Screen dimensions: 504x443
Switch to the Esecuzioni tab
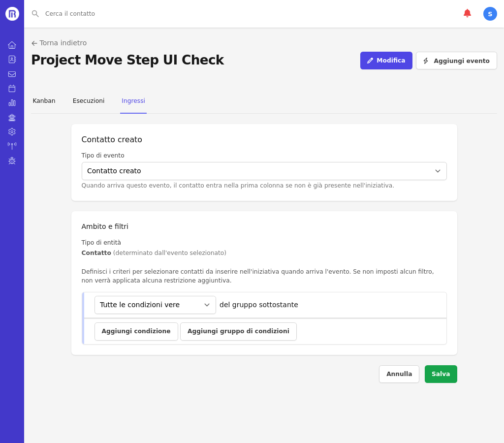pos(89,101)
